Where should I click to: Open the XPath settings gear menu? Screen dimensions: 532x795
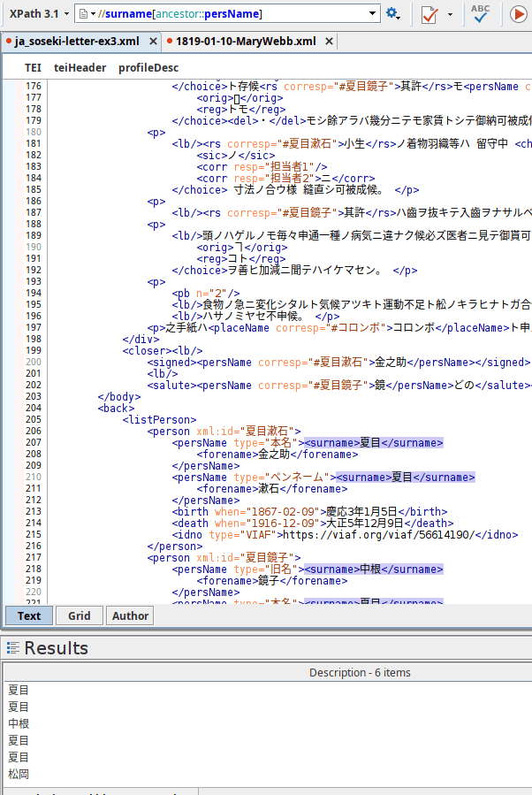392,13
